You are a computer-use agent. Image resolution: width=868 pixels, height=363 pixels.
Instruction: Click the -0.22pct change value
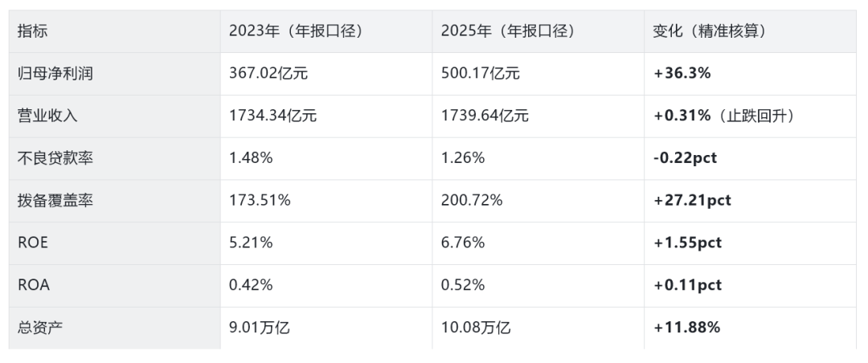(x=685, y=158)
